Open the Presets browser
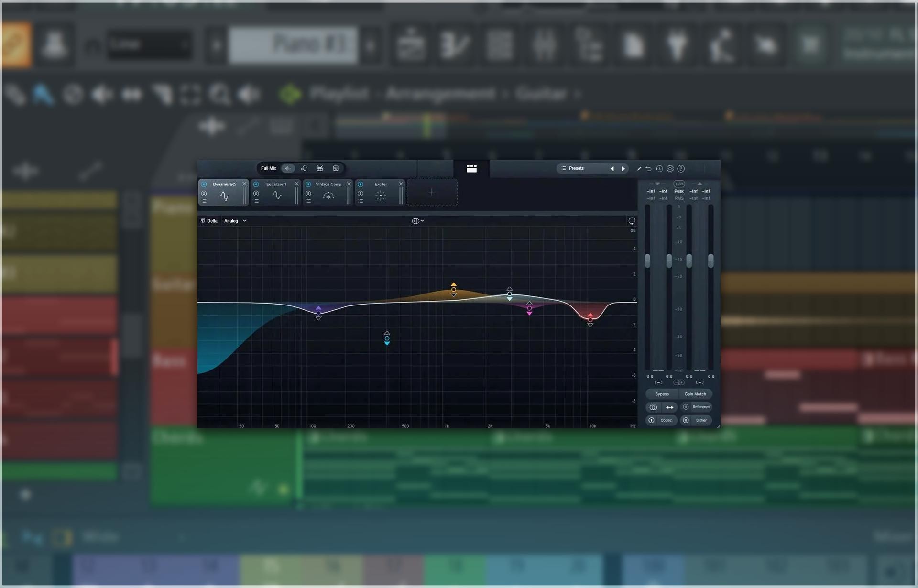The height and width of the screenshot is (588, 918). pyautogui.click(x=572, y=168)
